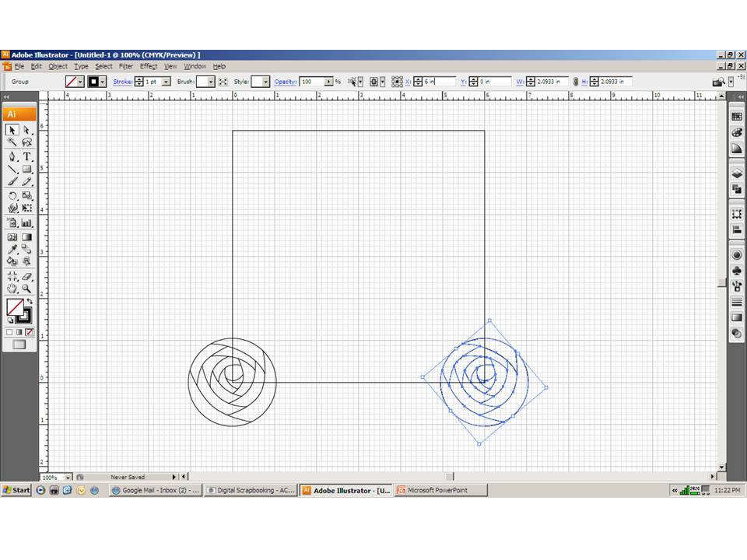
Task: Select the Pen tool
Action: coord(12,156)
